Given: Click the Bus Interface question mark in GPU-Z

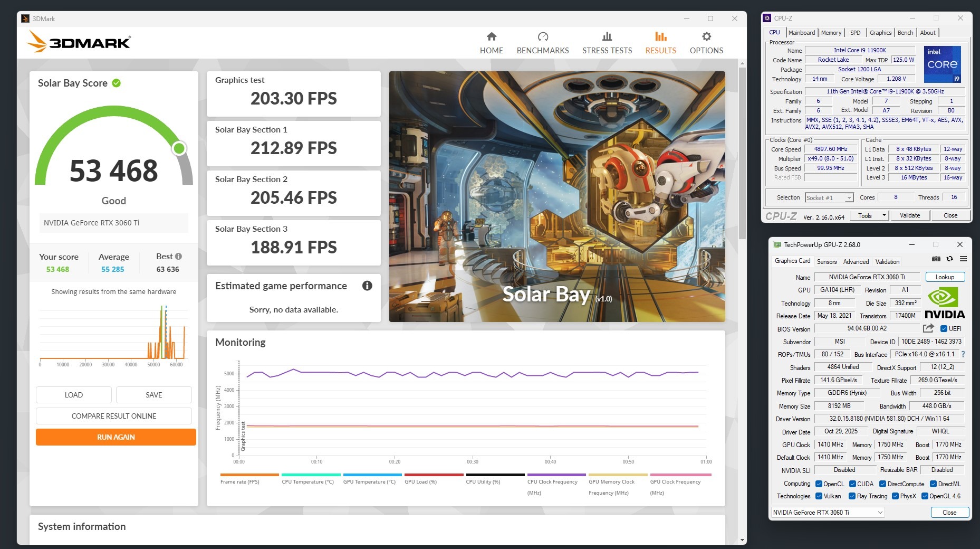Looking at the screenshot, I should (963, 354).
